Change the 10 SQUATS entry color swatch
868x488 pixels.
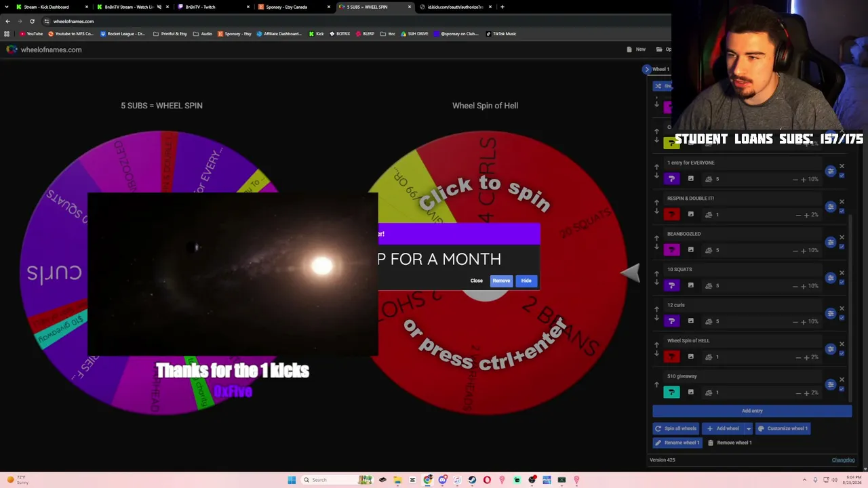[671, 285]
